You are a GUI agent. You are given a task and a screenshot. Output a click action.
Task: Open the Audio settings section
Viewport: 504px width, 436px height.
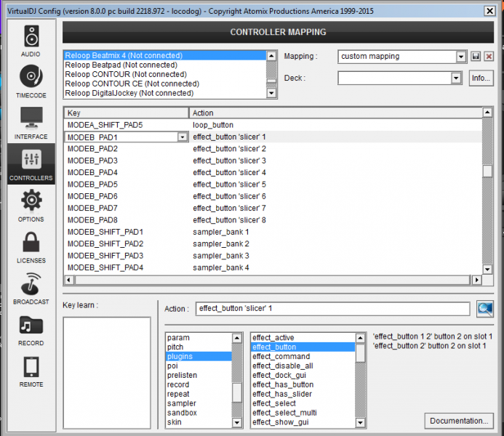(x=31, y=41)
